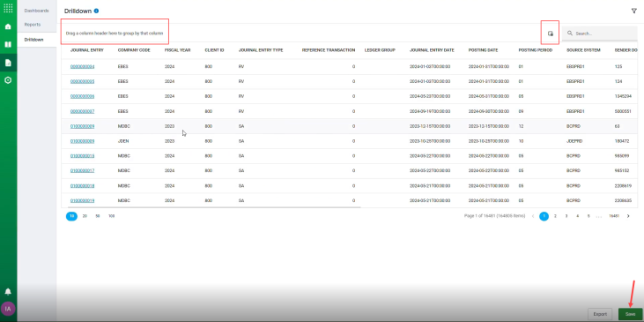Open the IA user avatar
Viewport: 644px width, 322px height.
pos(8,309)
